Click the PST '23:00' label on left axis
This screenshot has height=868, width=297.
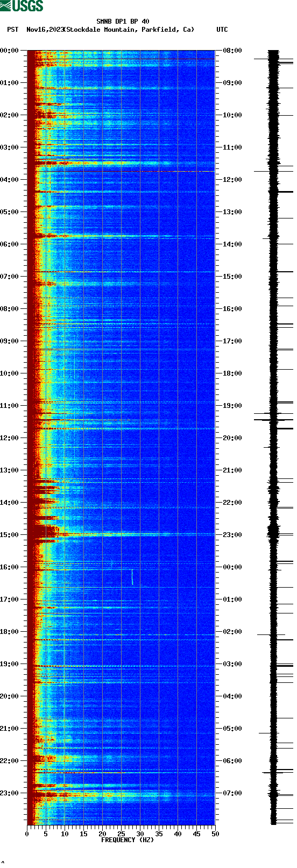click(10, 793)
